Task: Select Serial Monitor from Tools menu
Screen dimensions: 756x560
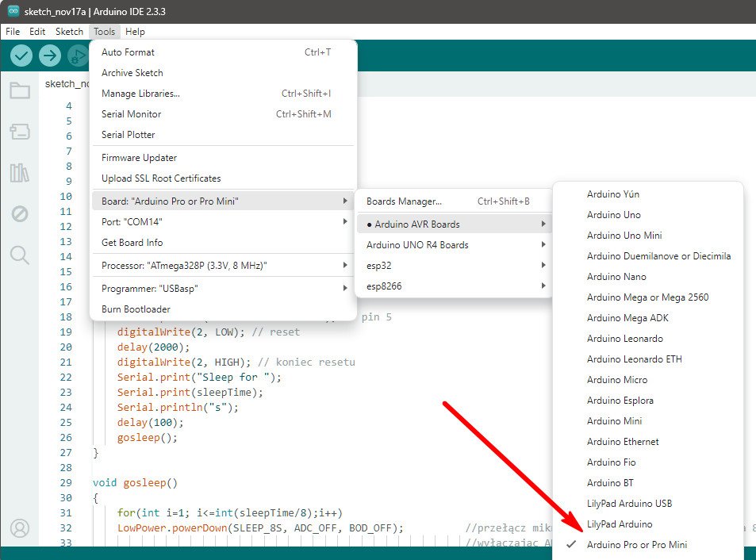Action: point(131,114)
